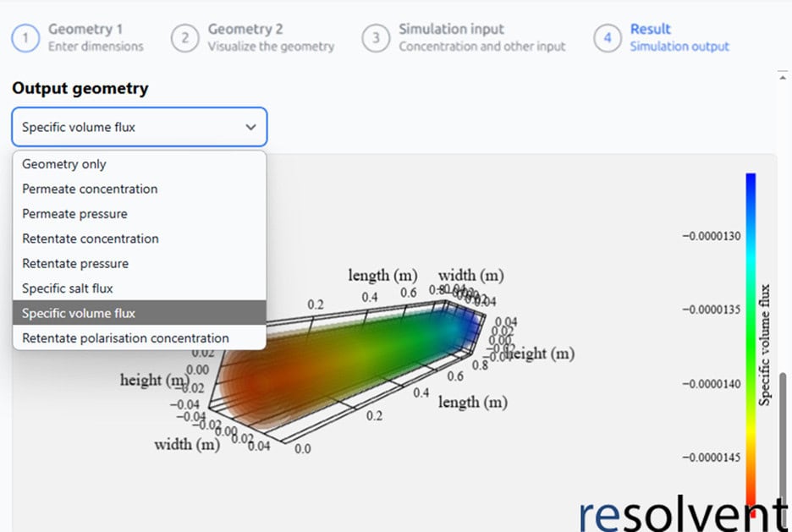Choose Specific salt flux option
Viewport: 792px width, 532px height.
coord(68,288)
